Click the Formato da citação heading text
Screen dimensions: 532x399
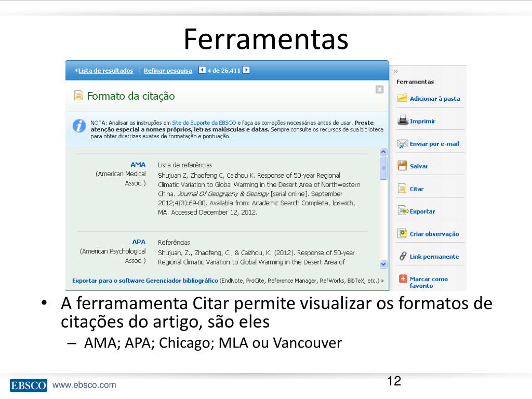131,96
